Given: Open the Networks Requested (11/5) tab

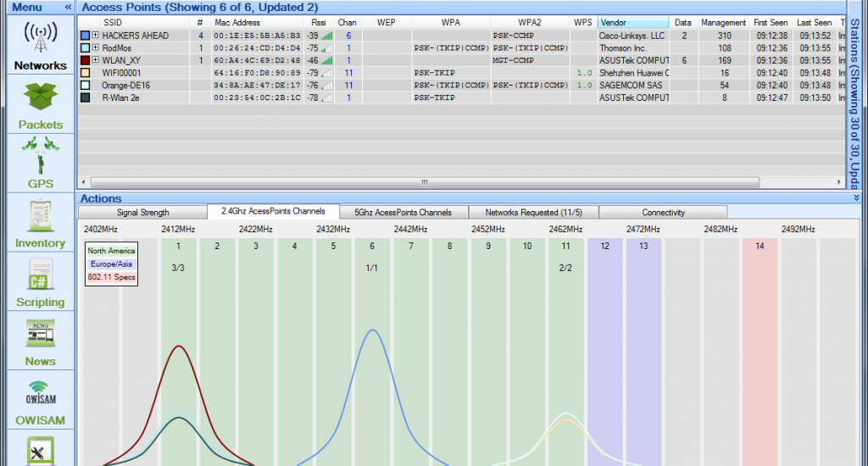Looking at the screenshot, I should (x=532, y=213).
